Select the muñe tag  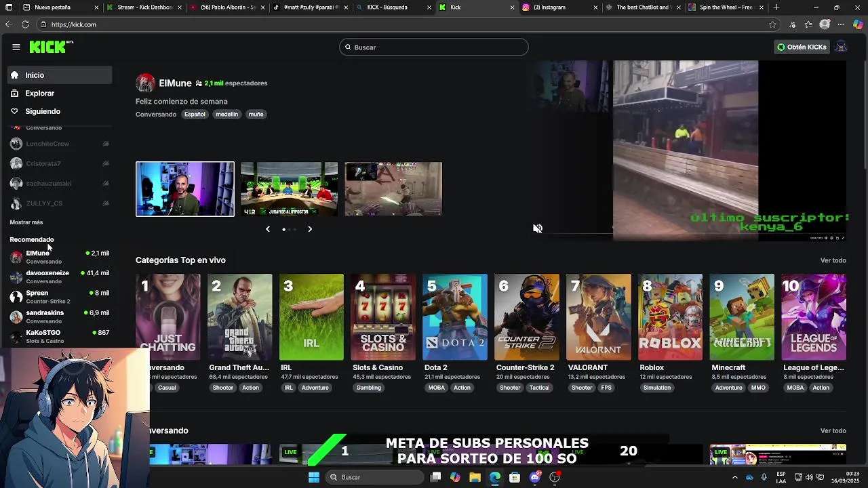(256, 115)
